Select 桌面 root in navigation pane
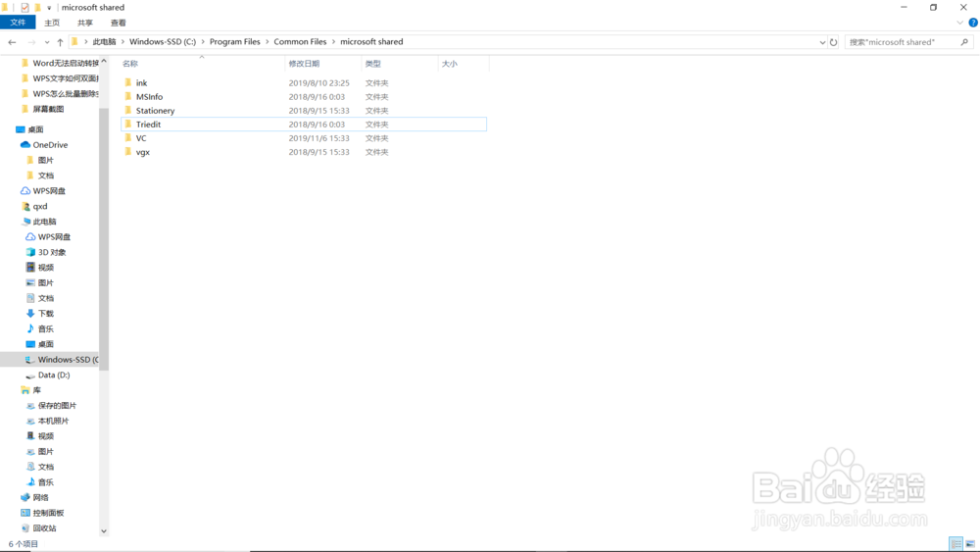980x552 pixels. point(35,129)
